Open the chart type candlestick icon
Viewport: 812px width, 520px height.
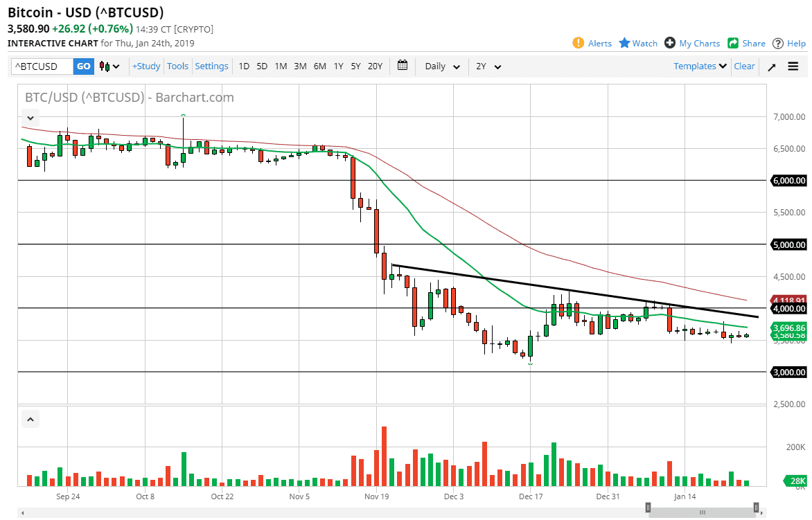pyautogui.click(x=105, y=66)
